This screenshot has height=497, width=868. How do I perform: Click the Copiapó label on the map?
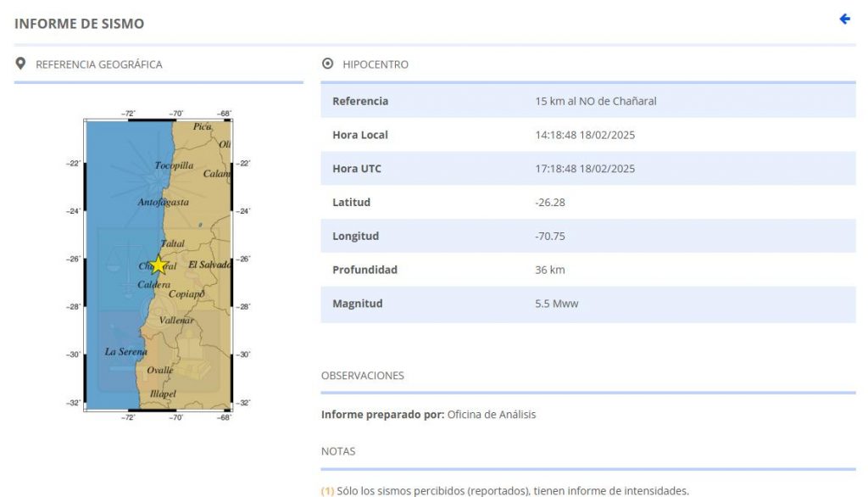(x=186, y=293)
